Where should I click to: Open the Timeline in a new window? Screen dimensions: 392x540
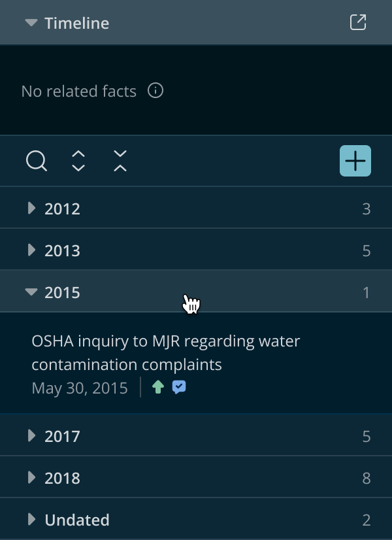coord(358,22)
